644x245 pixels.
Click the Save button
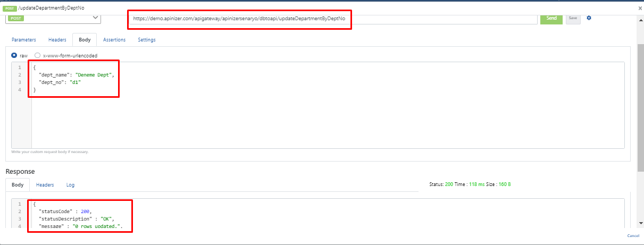[x=573, y=18]
